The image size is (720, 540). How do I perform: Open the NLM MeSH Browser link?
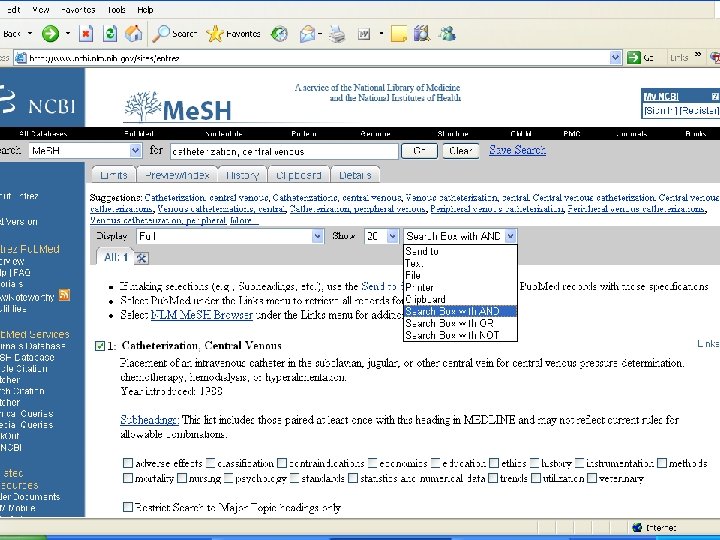click(x=202, y=315)
